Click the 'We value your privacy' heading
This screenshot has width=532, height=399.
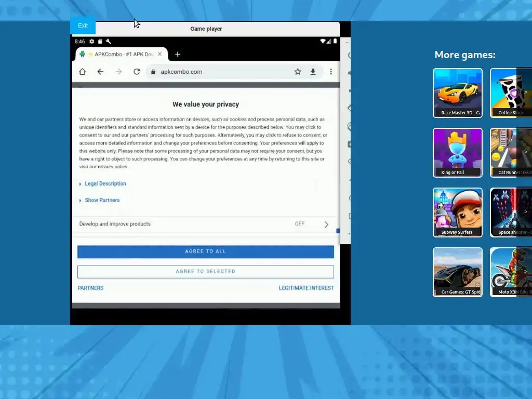pyautogui.click(x=206, y=104)
